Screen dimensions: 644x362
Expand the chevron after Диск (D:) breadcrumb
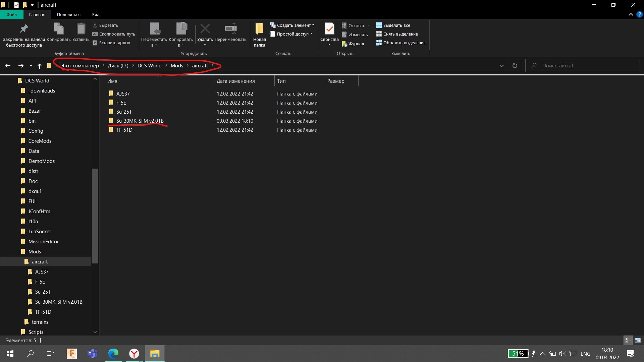133,65
